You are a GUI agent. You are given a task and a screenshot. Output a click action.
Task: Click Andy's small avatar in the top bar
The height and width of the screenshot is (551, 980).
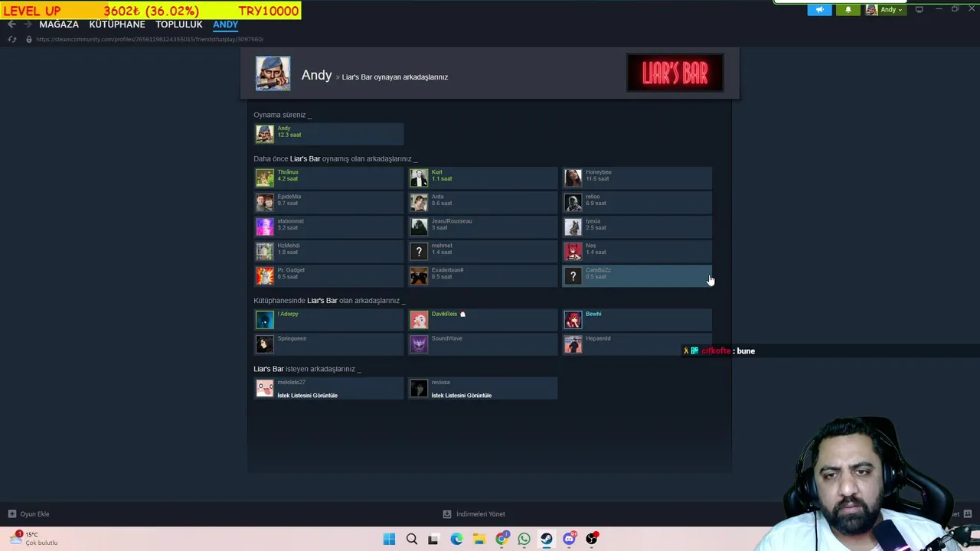[871, 10]
